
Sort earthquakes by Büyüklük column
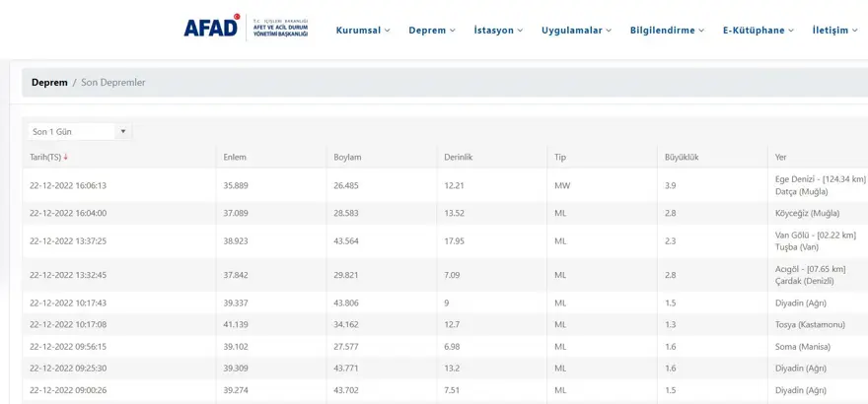pyautogui.click(x=681, y=158)
